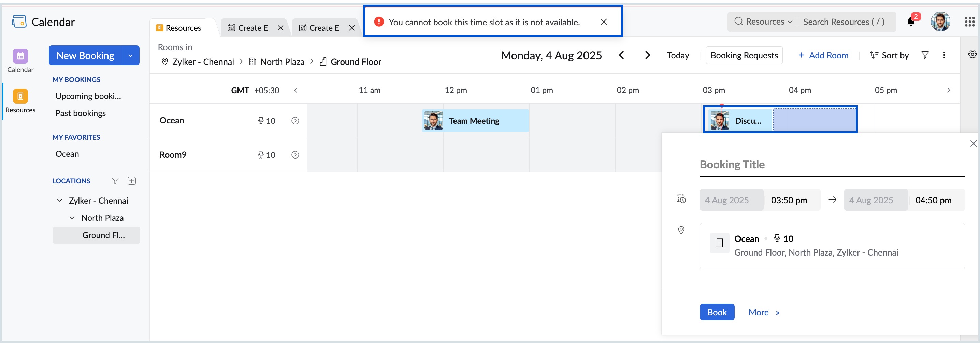Open the Sort by dropdown
This screenshot has width=980, height=343.
(x=889, y=55)
